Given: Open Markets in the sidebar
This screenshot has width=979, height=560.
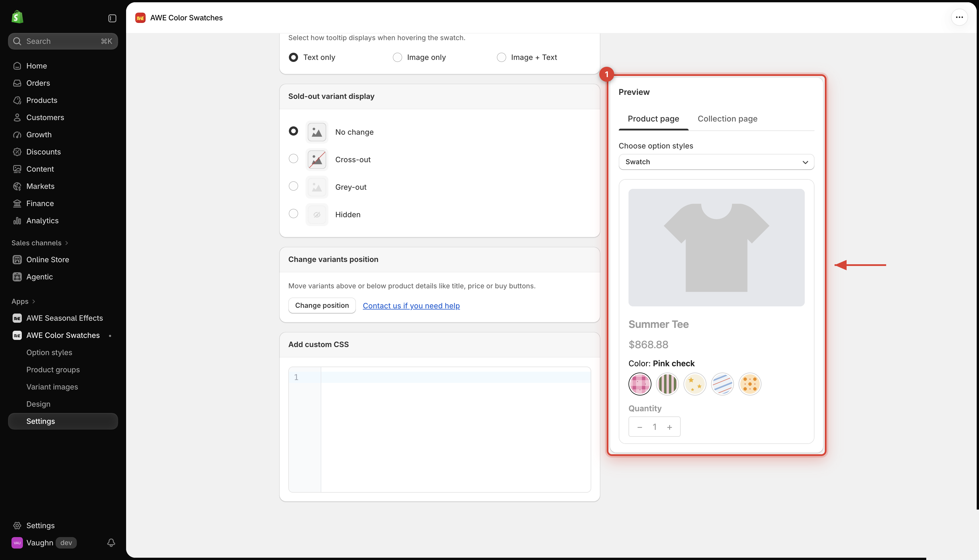Looking at the screenshot, I should [63, 186].
